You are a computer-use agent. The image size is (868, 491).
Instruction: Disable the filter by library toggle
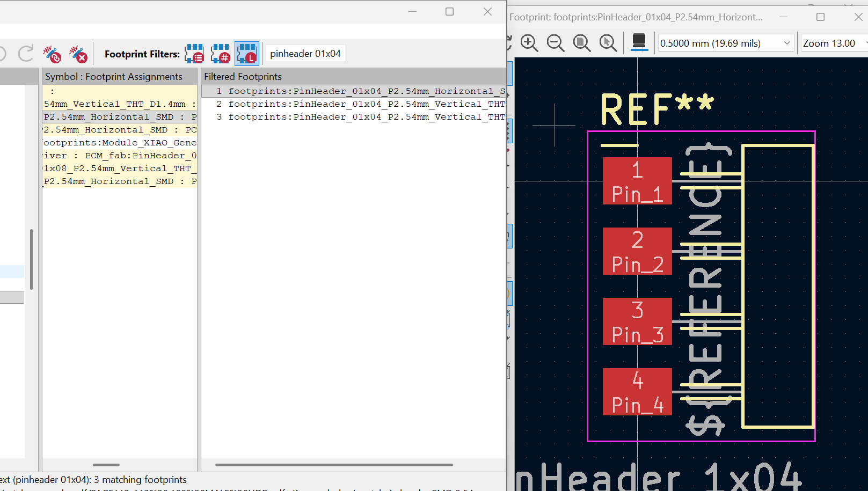pyautogui.click(x=246, y=54)
